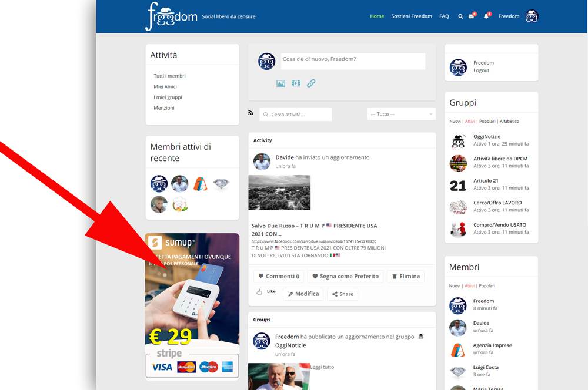Open the Luigi Costa member name

[486, 367]
